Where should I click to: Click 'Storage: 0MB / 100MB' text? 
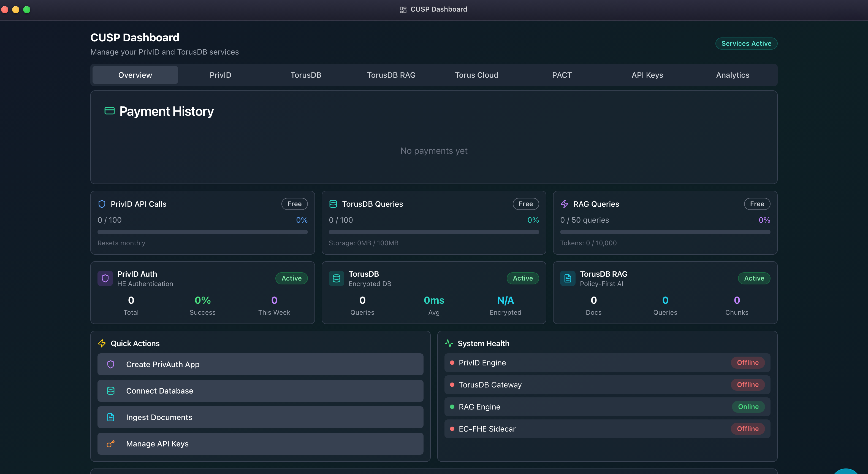coord(364,243)
